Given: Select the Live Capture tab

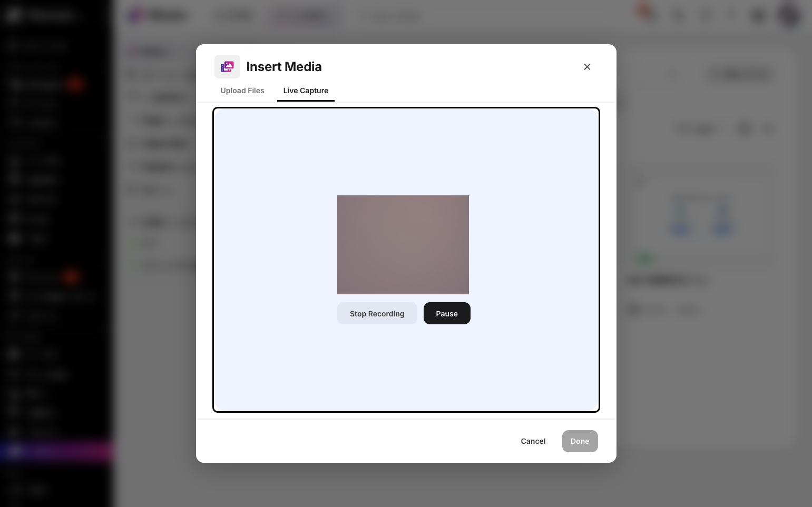Looking at the screenshot, I should pos(306,91).
